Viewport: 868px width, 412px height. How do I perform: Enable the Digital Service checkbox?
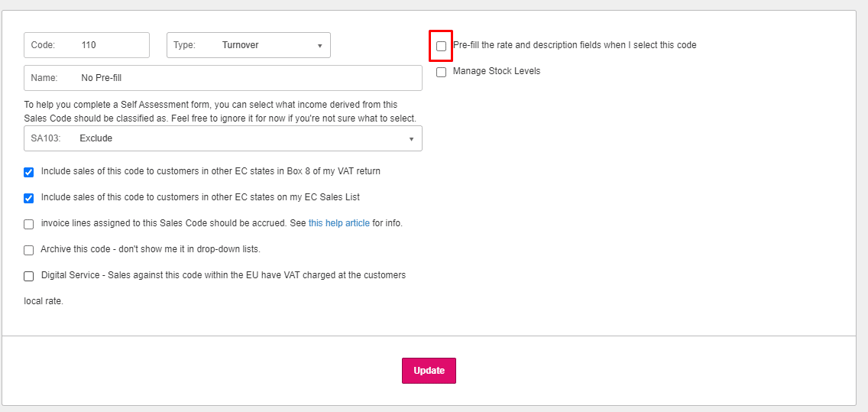pyautogui.click(x=29, y=276)
